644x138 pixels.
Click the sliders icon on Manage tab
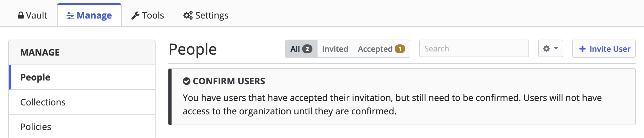tap(70, 16)
